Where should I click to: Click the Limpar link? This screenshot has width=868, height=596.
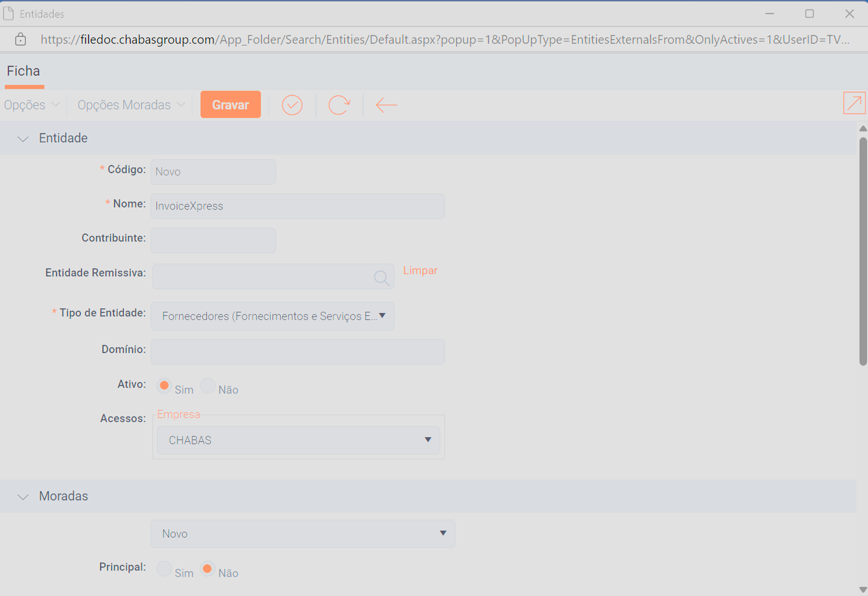point(420,271)
